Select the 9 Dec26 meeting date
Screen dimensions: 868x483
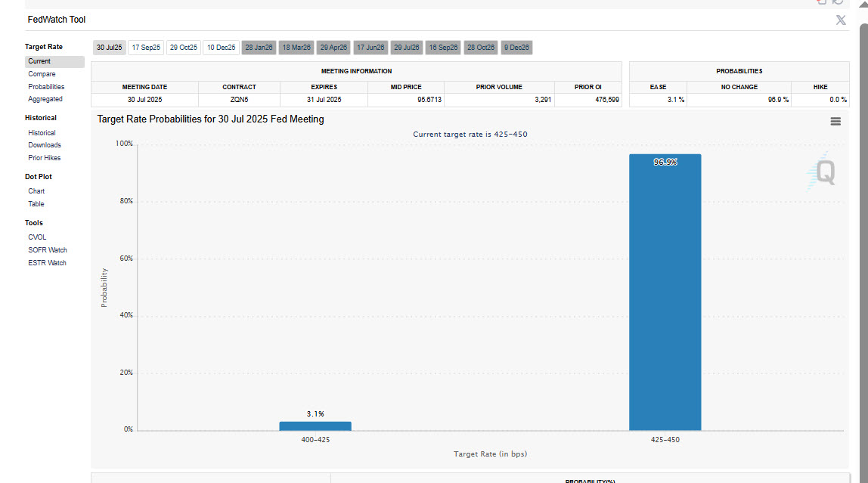516,47
